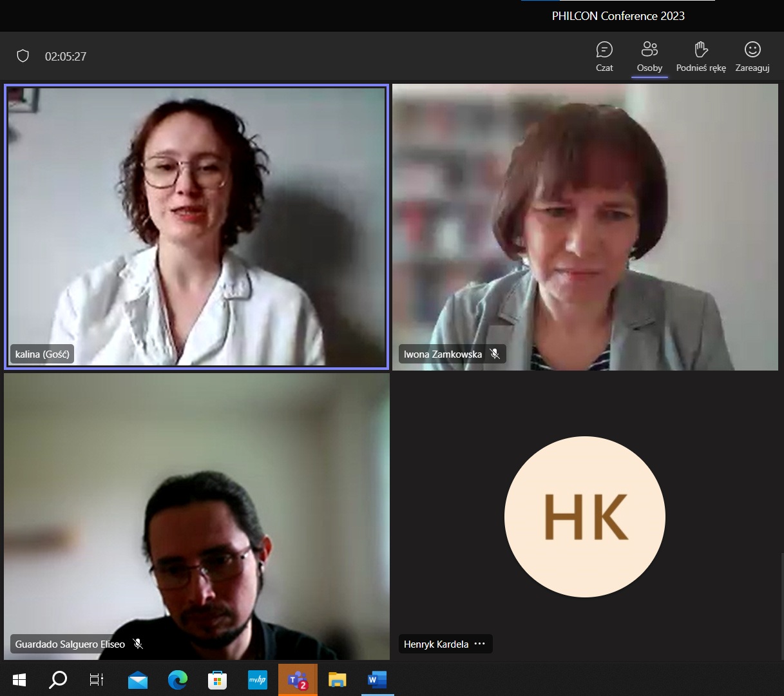This screenshot has width=784, height=696.
Task: Open Windows Search from the taskbar
Action: (x=58, y=680)
